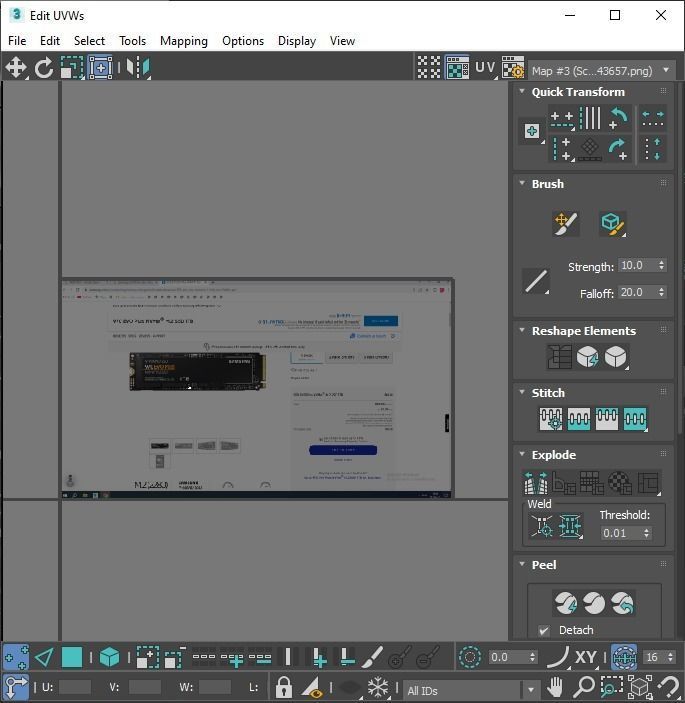685x703 pixels.
Task: Open the Display menu
Action: (x=297, y=41)
